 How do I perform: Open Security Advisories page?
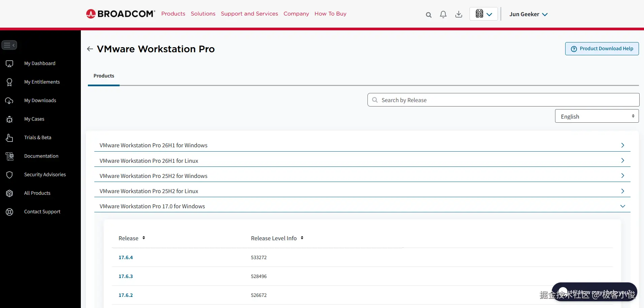click(45, 175)
